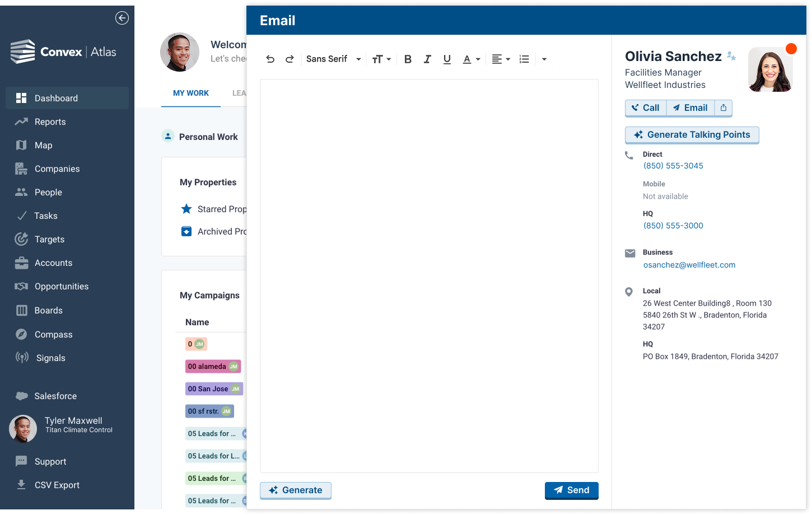
Task: Open the 00 sf rstr. campaign tag
Action: (x=209, y=411)
